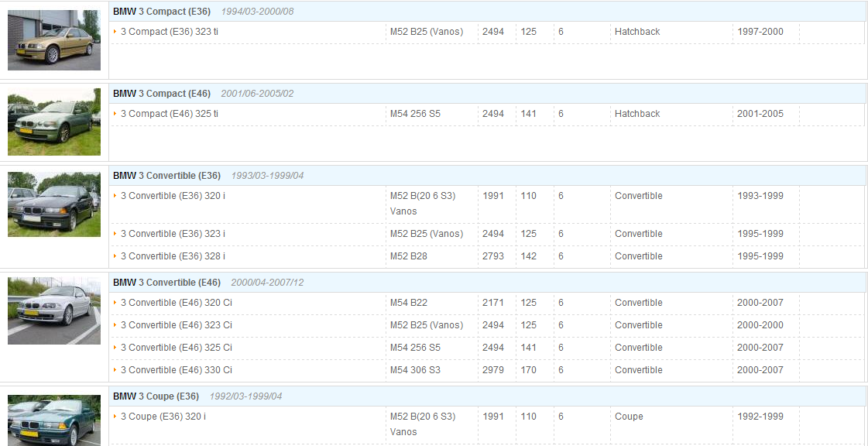The width and height of the screenshot is (868, 446).
Task: Click engine code M54 B22
Action: [x=409, y=303]
